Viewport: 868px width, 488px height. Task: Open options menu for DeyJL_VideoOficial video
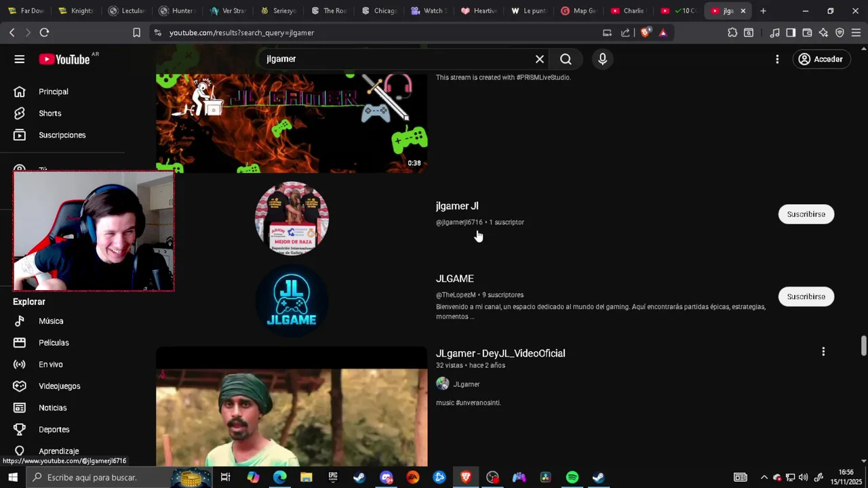(x=823, y=352)
